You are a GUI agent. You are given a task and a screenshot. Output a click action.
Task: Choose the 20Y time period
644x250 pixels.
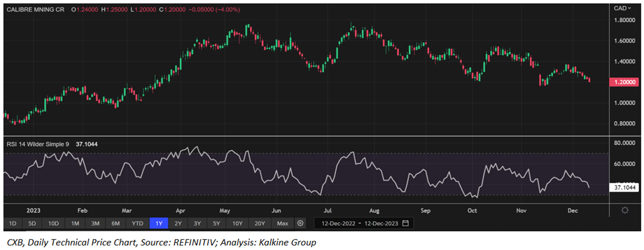coord(260,223)
